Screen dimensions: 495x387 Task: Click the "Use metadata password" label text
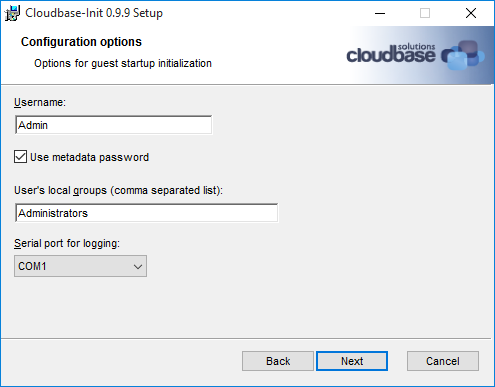tap(89, 157)
